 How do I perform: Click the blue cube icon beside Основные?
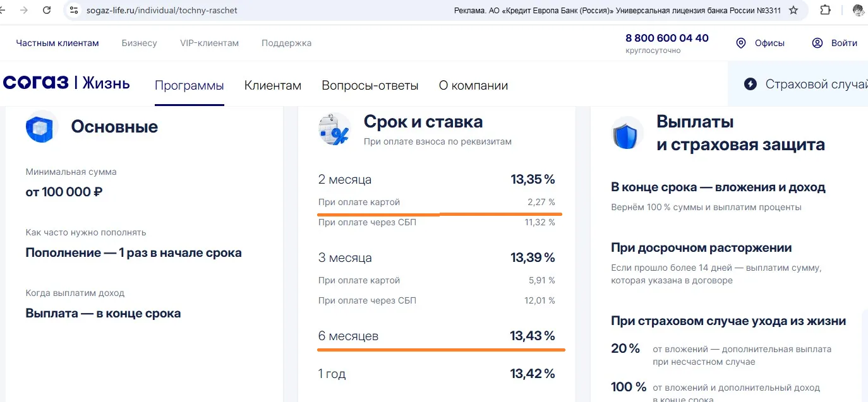(x=42, y=127)
